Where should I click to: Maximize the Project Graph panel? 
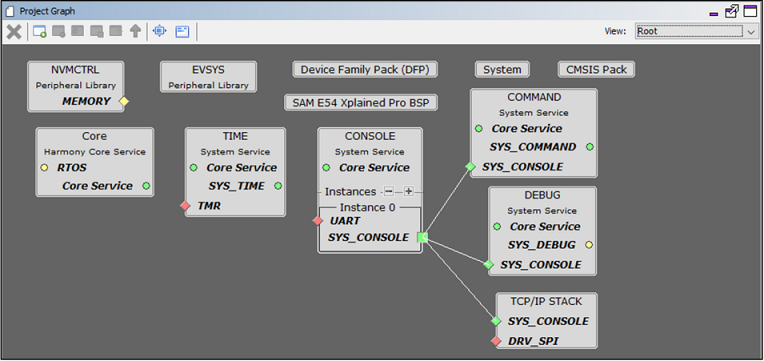pos(750,11)
